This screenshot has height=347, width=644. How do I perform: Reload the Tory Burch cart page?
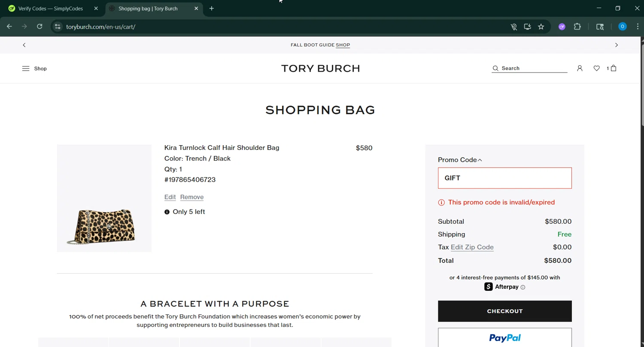pyautogui.click(x=39, y=27)
